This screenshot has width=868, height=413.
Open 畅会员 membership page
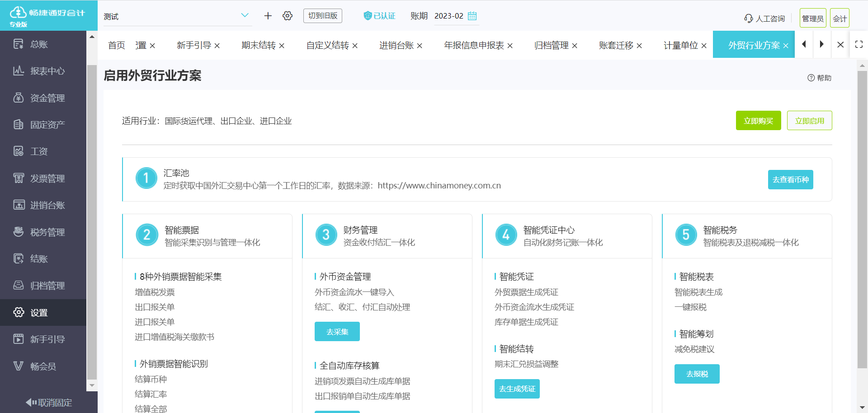click(x=43, y=366)
